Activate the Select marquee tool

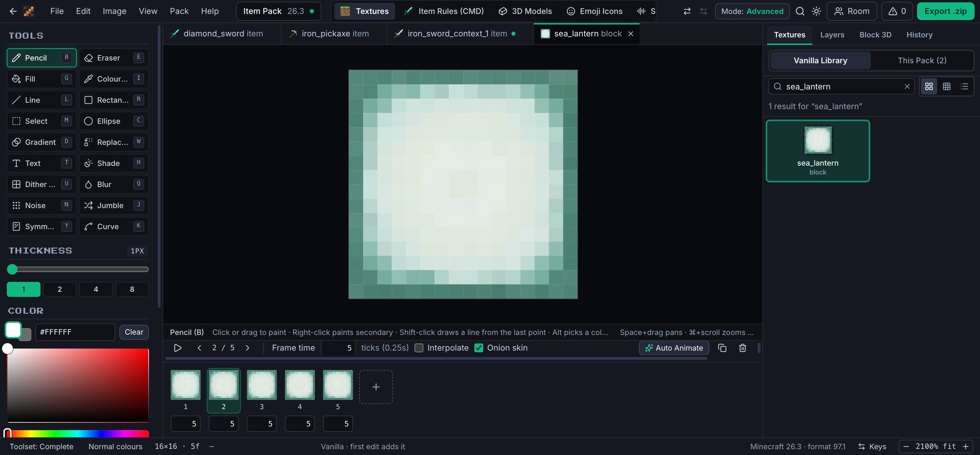(x=41, y=121)
